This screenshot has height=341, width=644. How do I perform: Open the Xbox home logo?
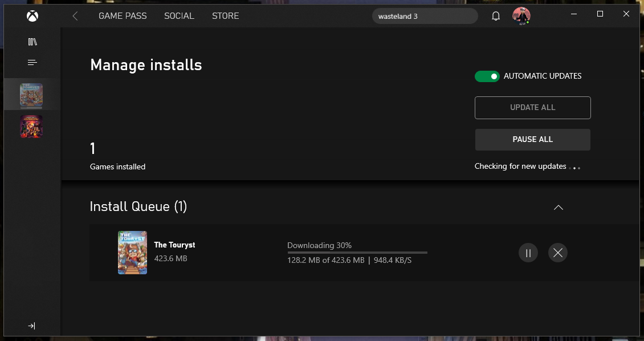[x=32, y=16]
